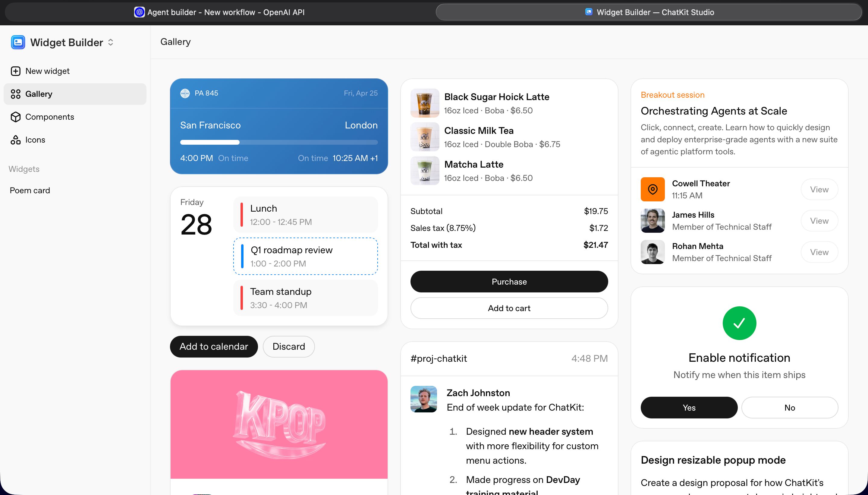Expand the Widget Builder switcher chevron

[x=110, y=42]
